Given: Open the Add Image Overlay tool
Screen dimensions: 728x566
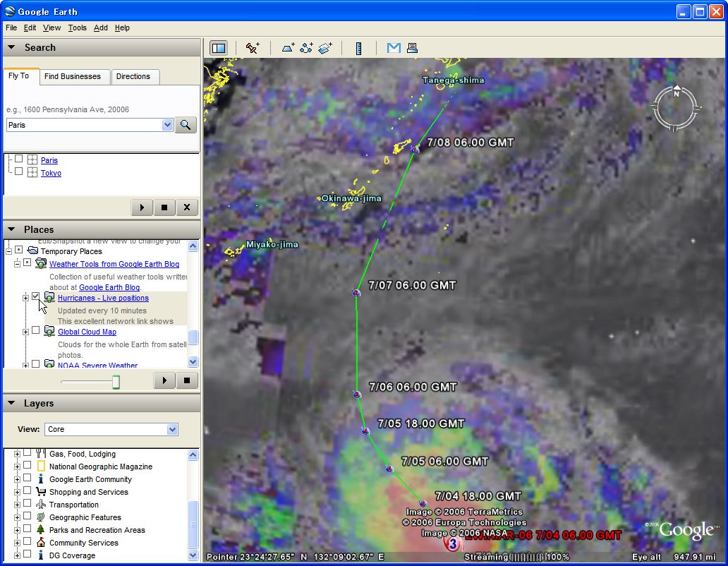Looking at the screenshot, I should coord(325,48).
